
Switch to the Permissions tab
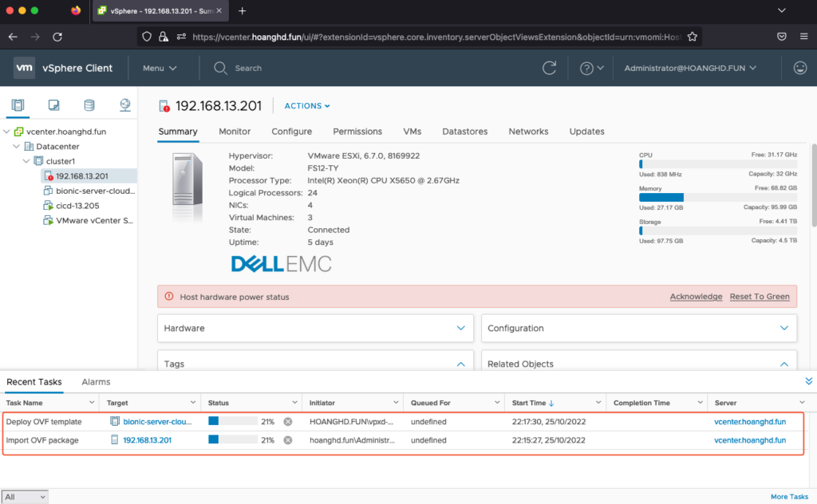tap(357, 132)
